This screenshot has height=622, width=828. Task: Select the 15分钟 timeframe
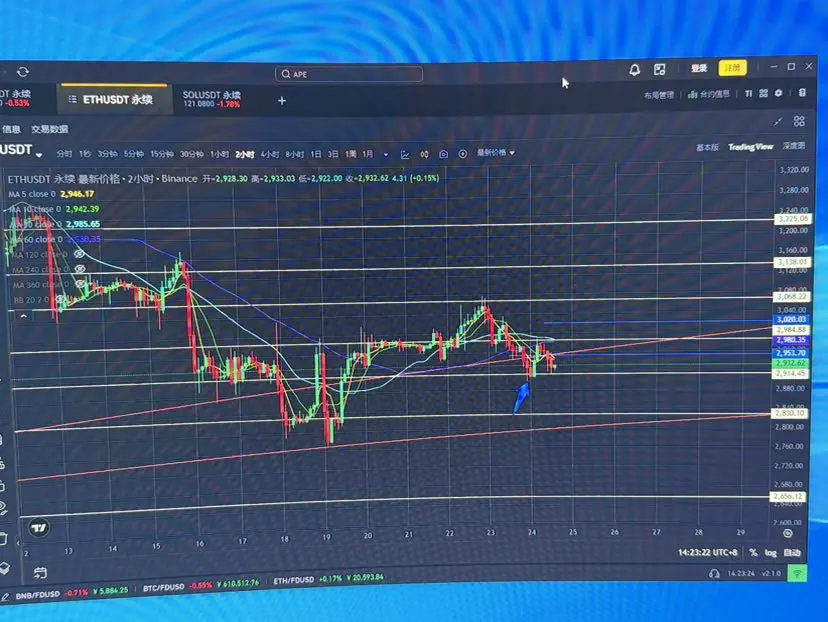click(162, 154)
